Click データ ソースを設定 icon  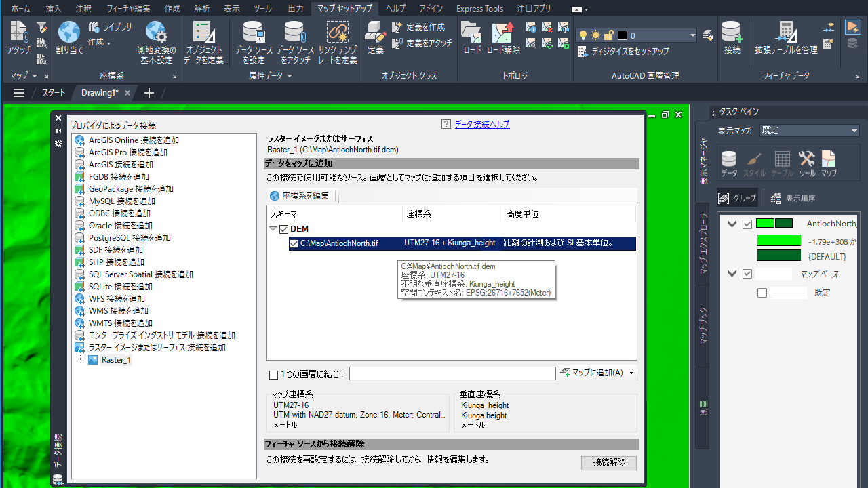click(254, 42)
